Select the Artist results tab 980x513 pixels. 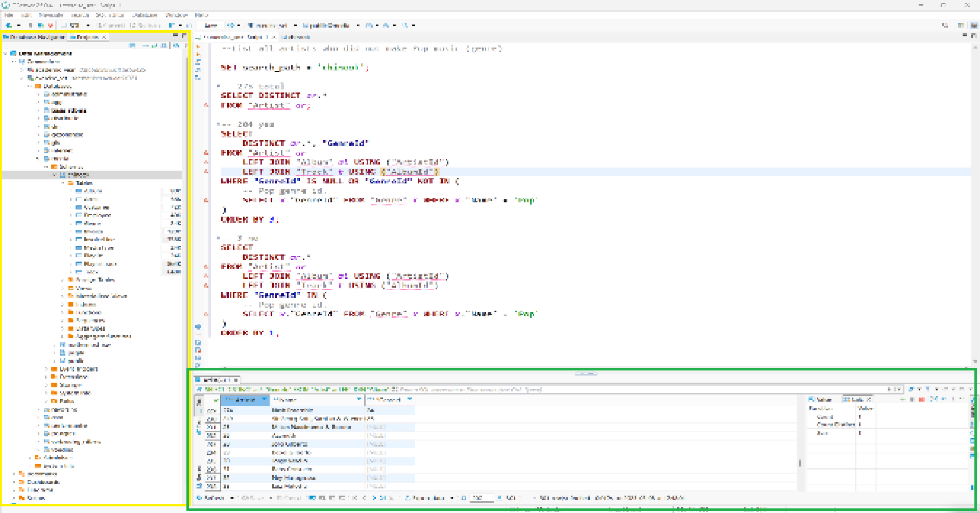click(x=217, y=380)
